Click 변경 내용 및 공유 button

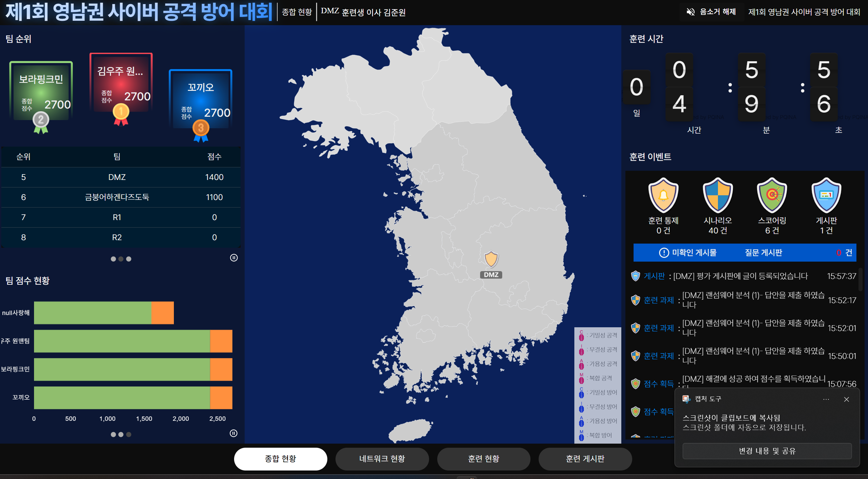point(767,451)
